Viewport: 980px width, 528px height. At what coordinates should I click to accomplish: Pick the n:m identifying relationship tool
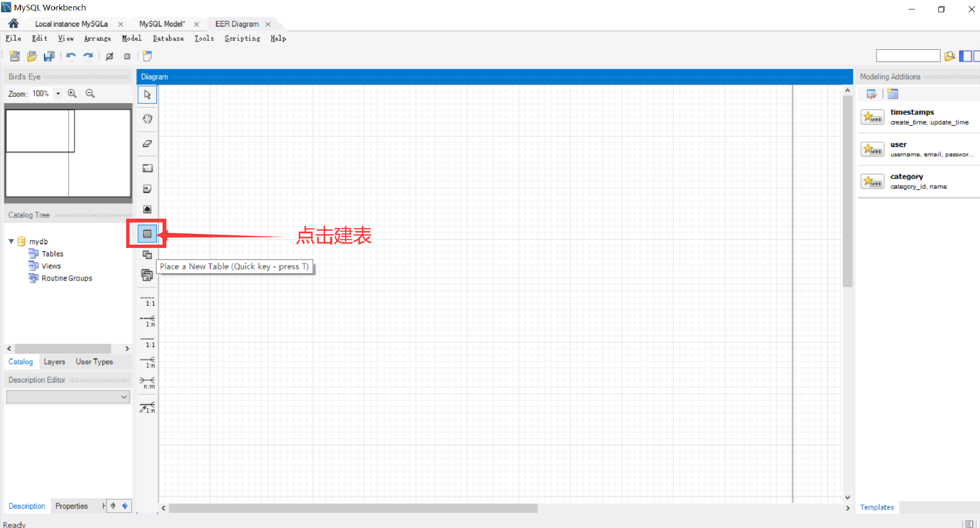click(x=147, y=382)
